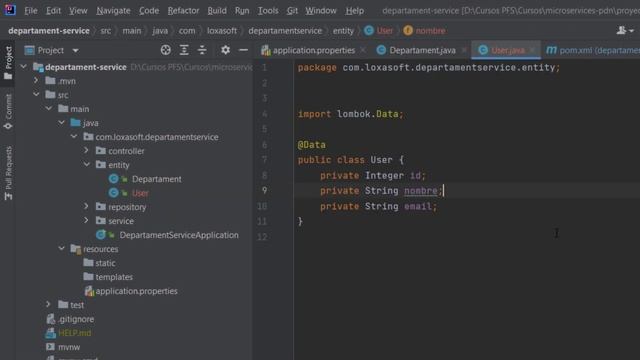
Task: Open Project panel settings gear
Action: click(225, 50)
